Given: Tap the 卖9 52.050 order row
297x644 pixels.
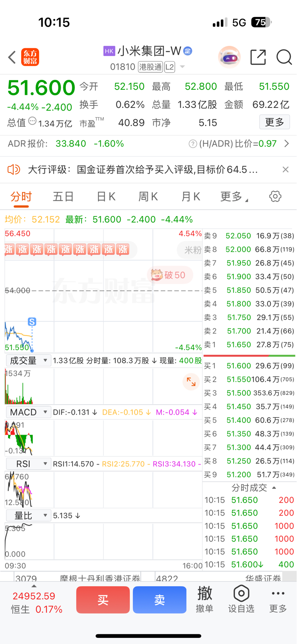Looking at the screenshot, I should [x=249, y=236].
